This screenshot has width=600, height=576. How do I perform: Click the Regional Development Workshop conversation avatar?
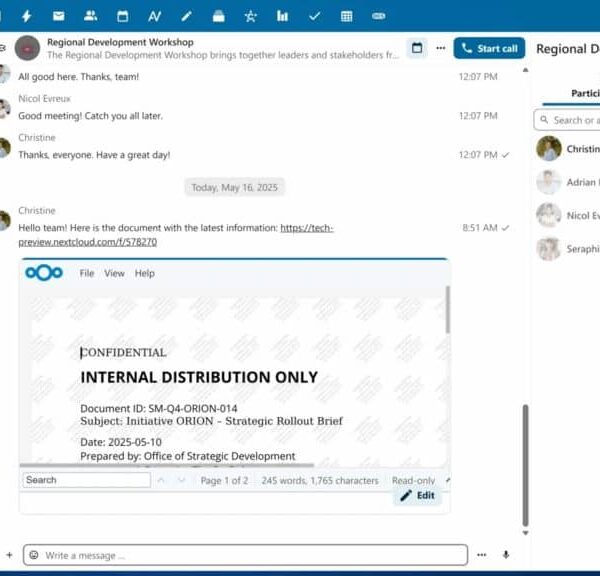click(27, 48)
